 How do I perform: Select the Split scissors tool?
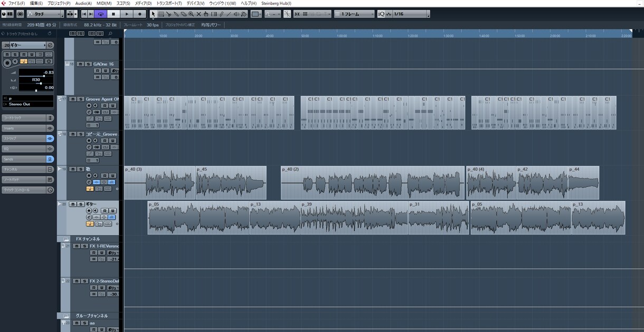[x=168, y=14]
